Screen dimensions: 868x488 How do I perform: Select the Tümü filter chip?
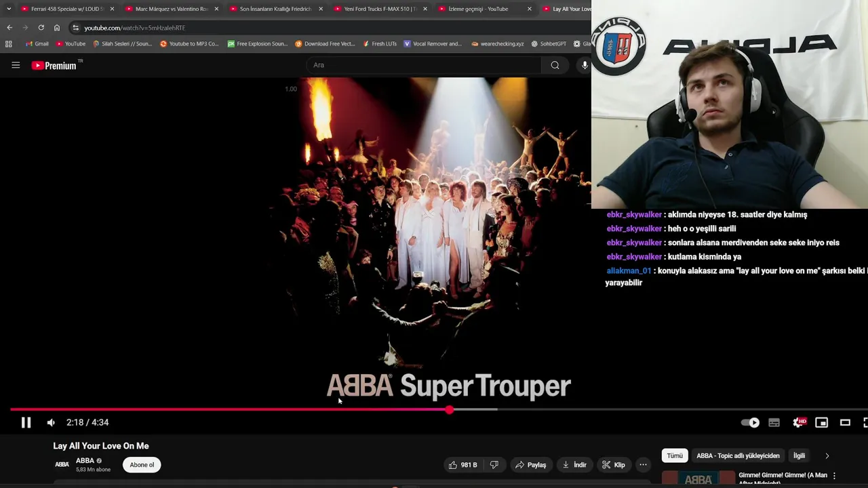click(675, 455)
